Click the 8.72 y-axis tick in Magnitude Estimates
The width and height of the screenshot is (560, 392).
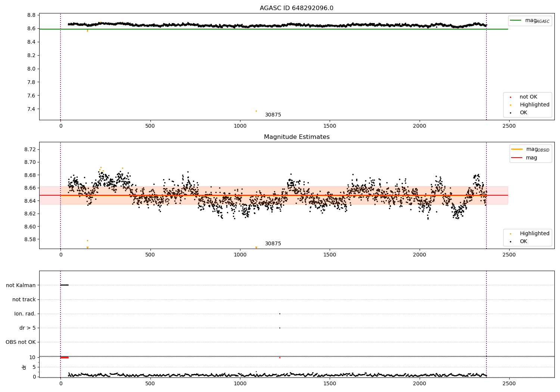[29, 149]
